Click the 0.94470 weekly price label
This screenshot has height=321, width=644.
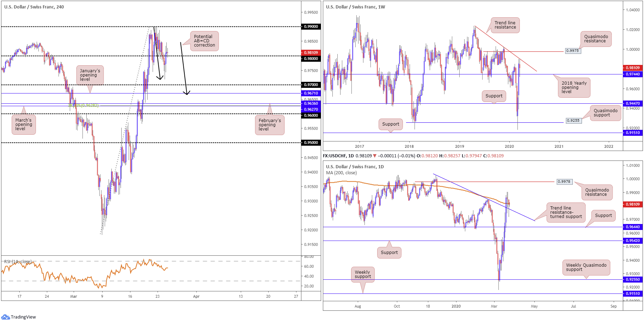pyautogui.click(x=632, y=103)
